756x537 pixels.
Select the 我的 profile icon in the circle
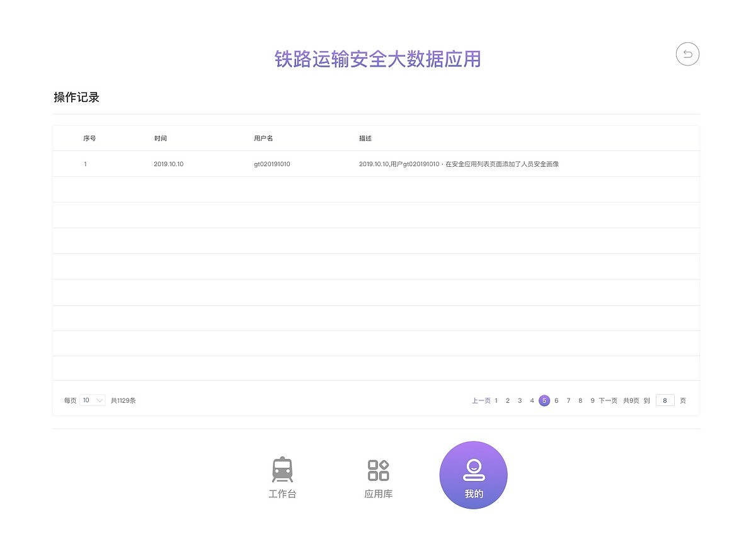point(473,468)
